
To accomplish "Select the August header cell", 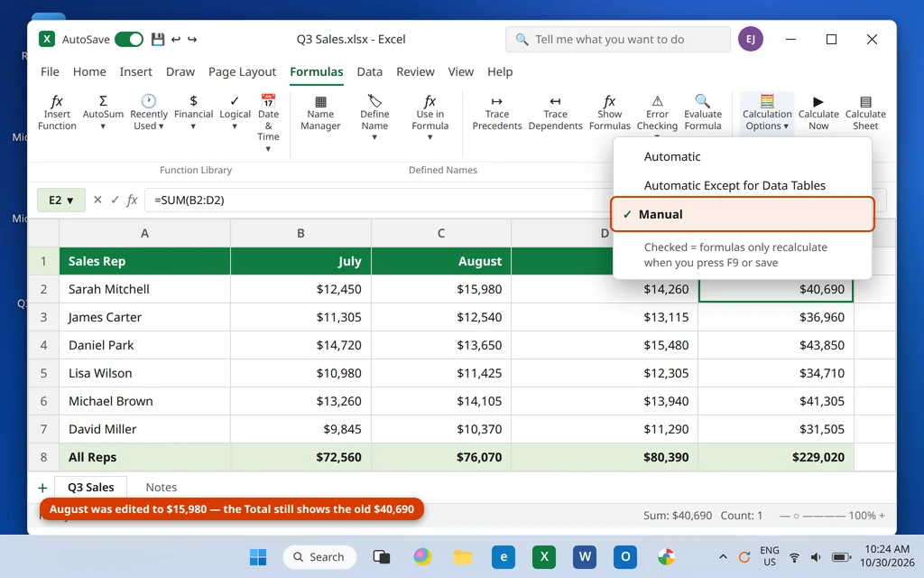I will (x=440, y=261).
